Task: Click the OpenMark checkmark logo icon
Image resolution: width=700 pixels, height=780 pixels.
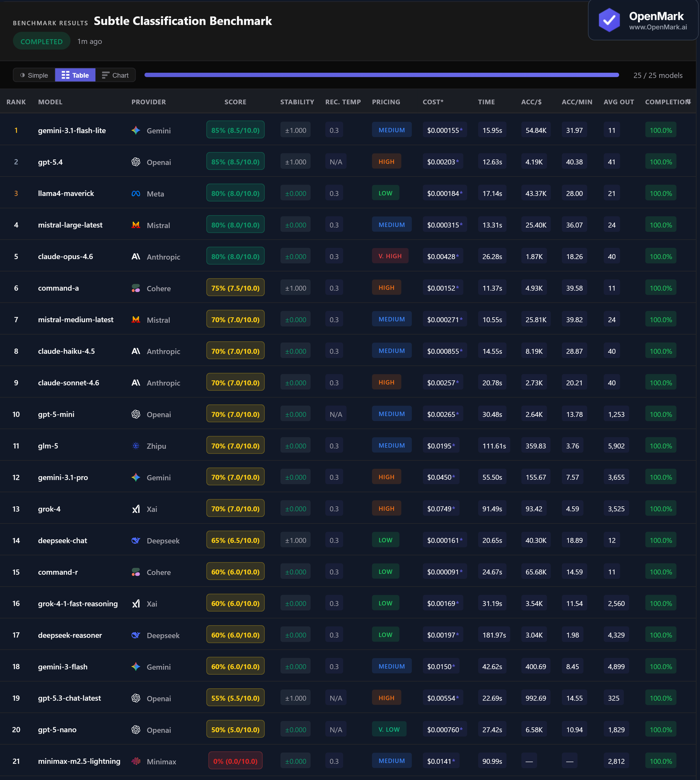Action: (x=609, y=20)
